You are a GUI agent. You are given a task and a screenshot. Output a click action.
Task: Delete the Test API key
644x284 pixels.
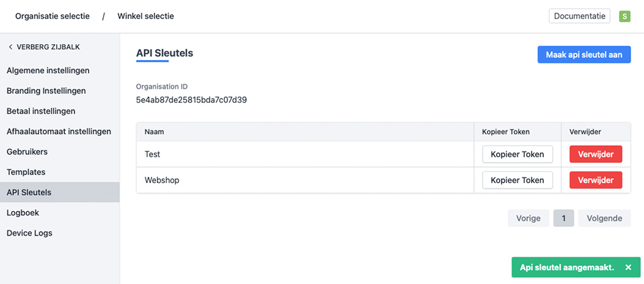coord(595,154)
